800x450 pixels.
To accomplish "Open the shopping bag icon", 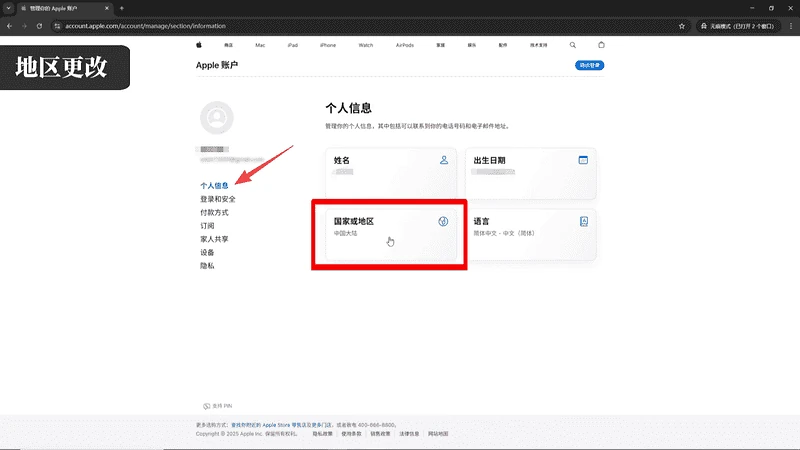I will tap(601, 45).
